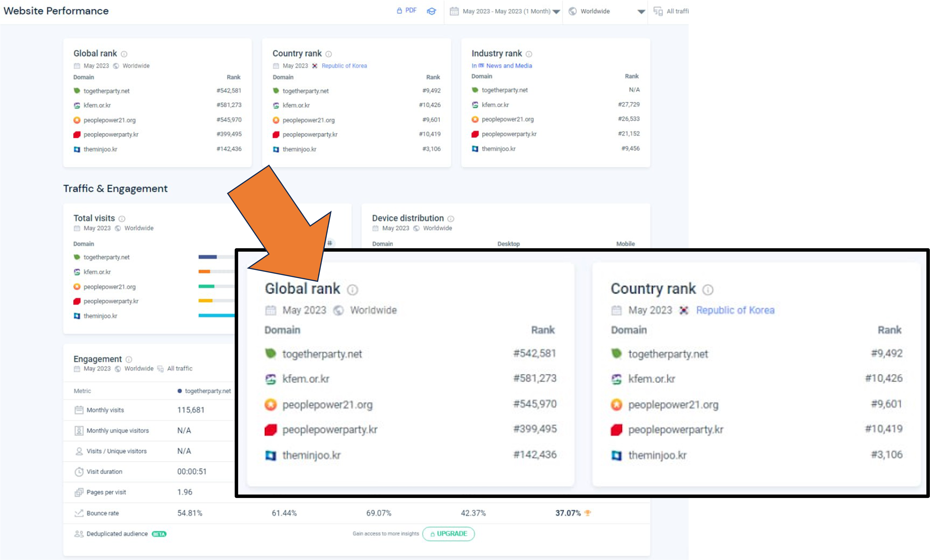This screenshot has width=930, height=560.
Task: Click the globe icon beside the Worldwide filter
Action: (572, 11)
